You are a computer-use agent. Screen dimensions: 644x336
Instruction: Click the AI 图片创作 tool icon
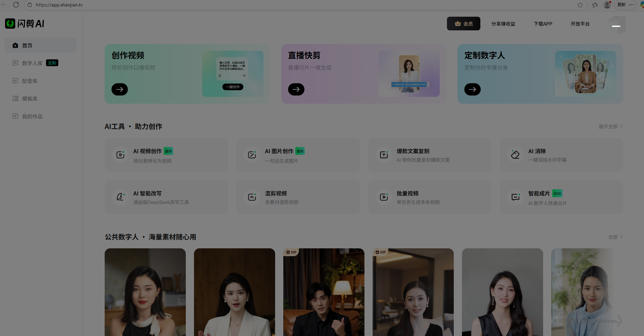[252, 155]
